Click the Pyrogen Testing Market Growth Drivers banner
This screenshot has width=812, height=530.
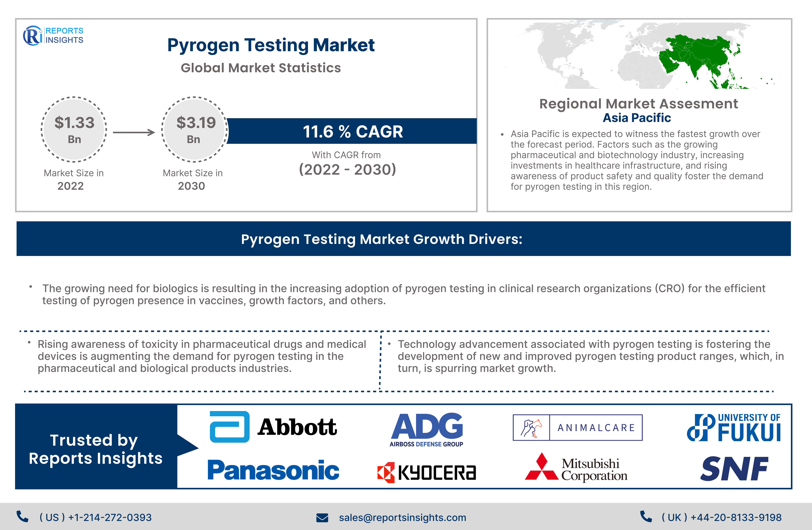pos(404,239)
